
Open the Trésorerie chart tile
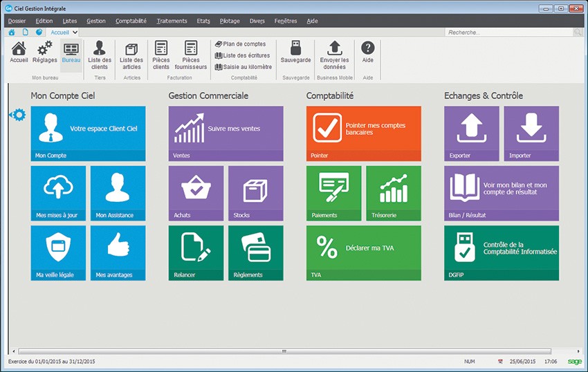(393, 193)
